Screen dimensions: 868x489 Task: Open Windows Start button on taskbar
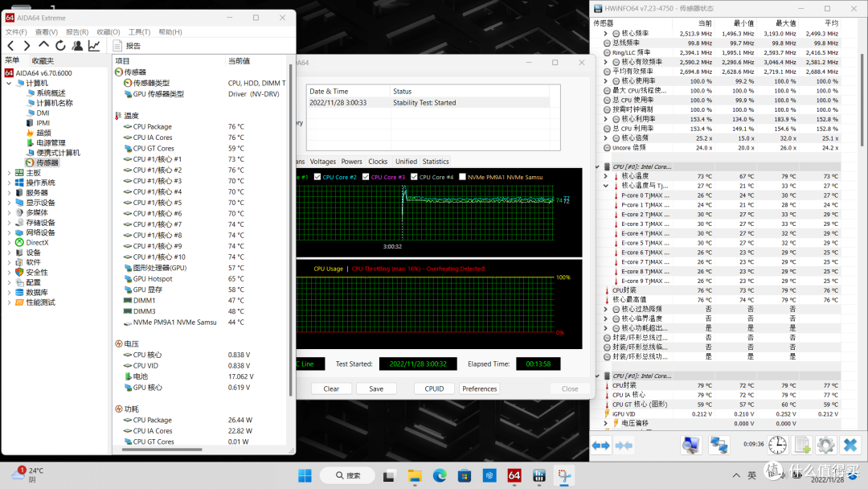coord(305,475)
